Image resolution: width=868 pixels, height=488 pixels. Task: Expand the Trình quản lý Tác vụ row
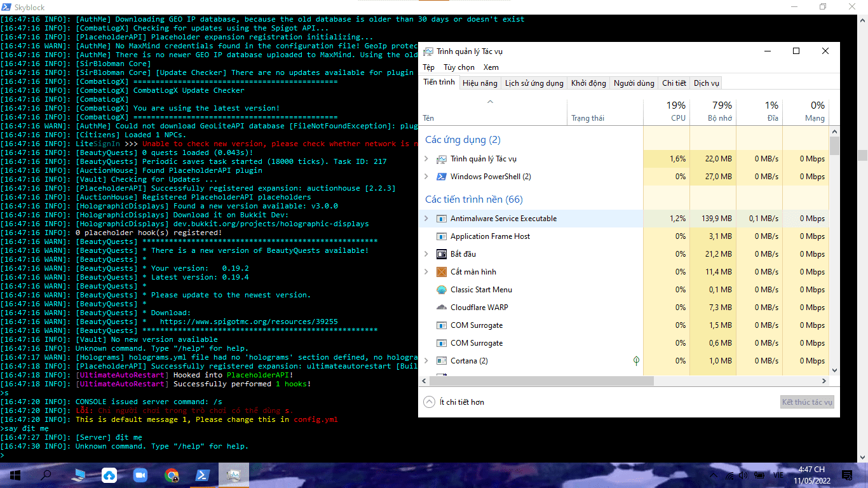pos(426,159)
